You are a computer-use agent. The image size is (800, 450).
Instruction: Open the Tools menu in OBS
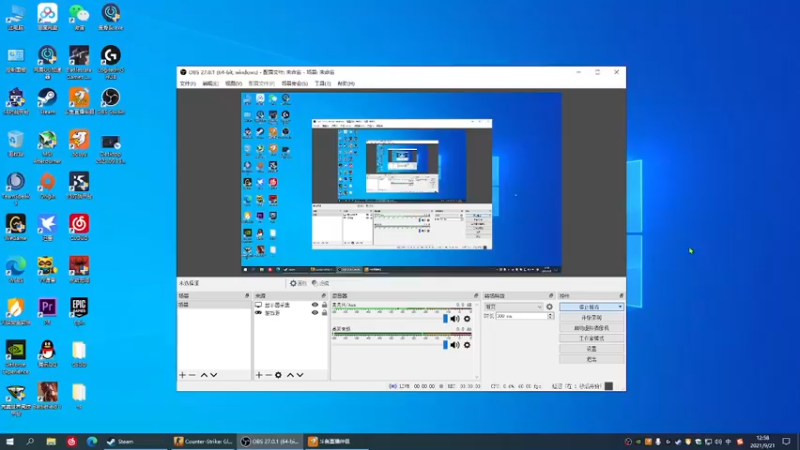coord(322,83)
